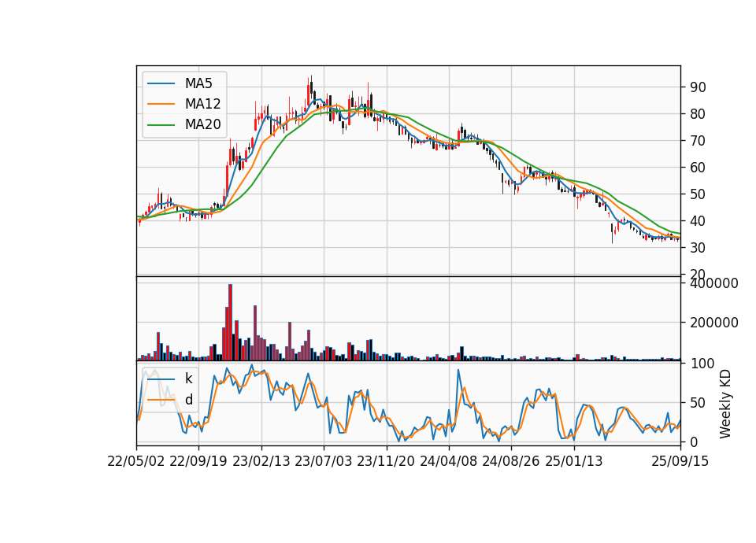Click the price axis value 60
Viewport: 756px width, 543px height.
[x=699, y=168]
